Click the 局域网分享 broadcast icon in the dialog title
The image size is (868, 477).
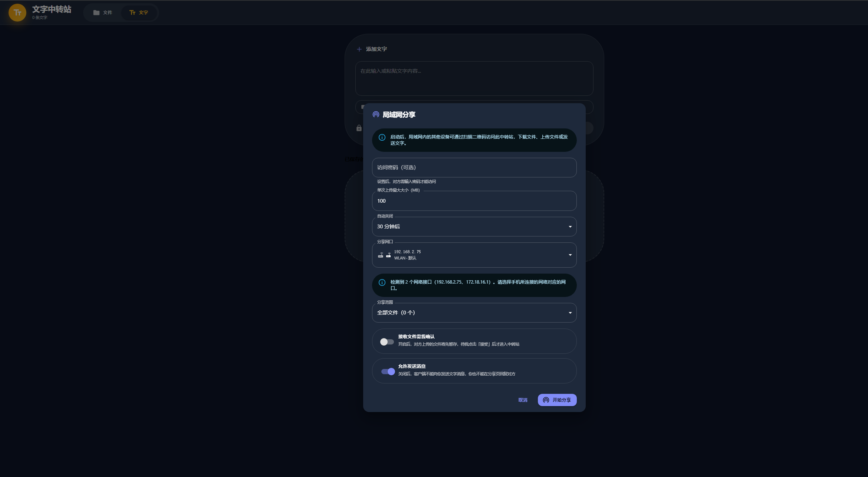(x=376, y=114)
